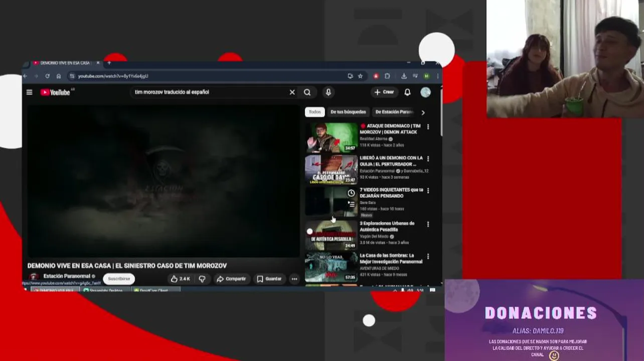The height and width of the screenshot is (361, 644).
Task: Open the AVENTURAS DE MIEDO channel link
Action: point(380,268)
